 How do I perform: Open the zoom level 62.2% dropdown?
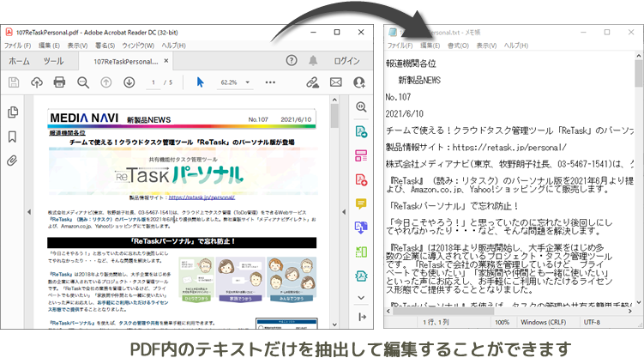coord(248,82)
